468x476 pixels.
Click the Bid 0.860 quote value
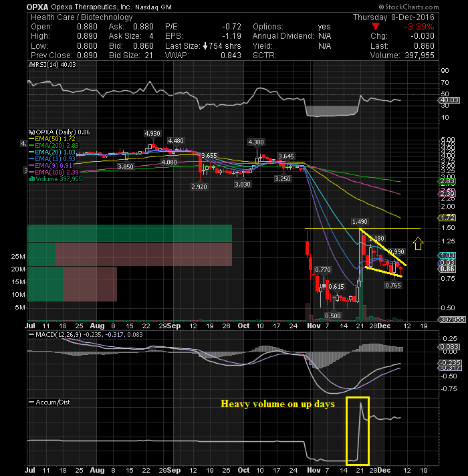(144, 46)
